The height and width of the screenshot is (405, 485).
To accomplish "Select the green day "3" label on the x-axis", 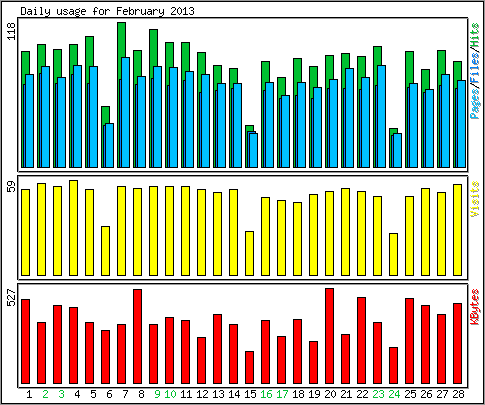I will coord(61,394).
